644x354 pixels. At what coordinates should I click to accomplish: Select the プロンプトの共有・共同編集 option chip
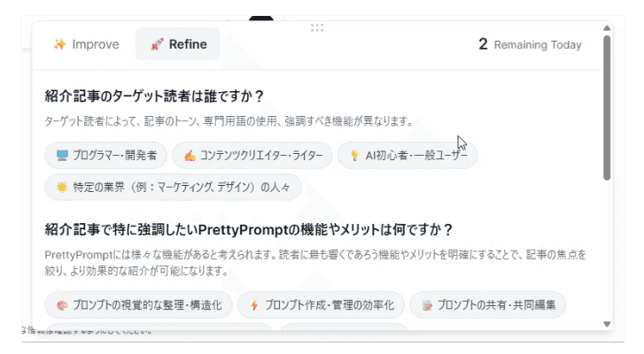point(487,305)
